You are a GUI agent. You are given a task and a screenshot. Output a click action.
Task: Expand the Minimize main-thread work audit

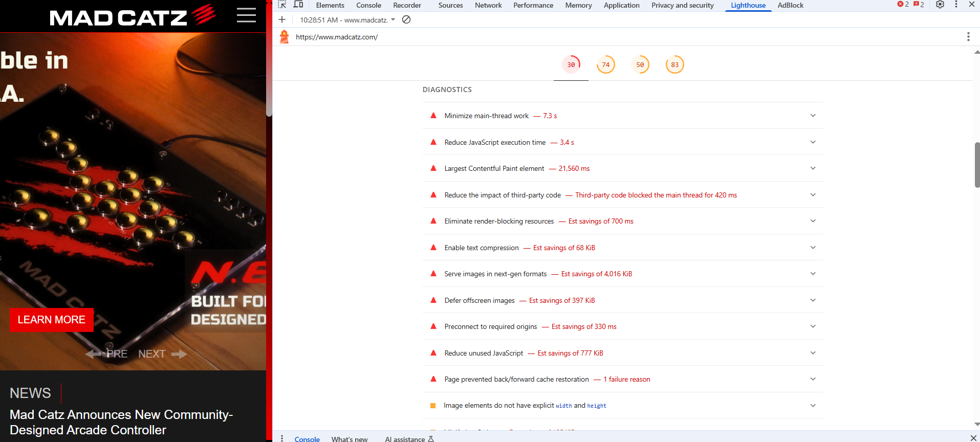[x=813, y=116]
